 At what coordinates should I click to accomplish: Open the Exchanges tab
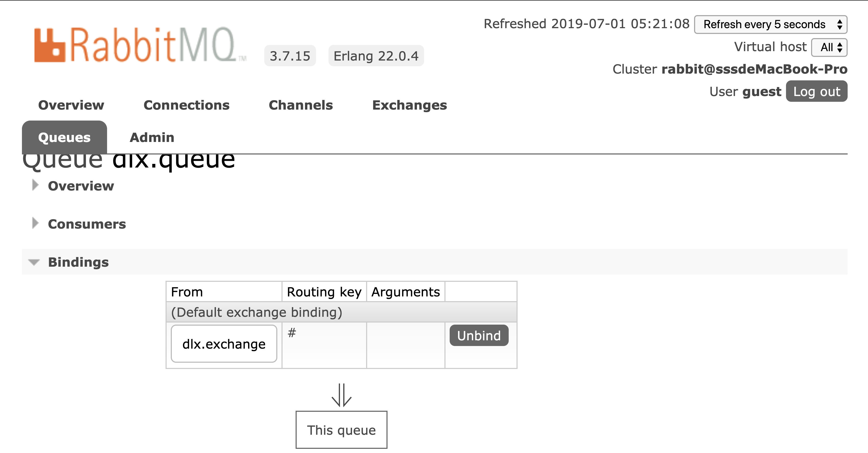(x=409, y=105)
